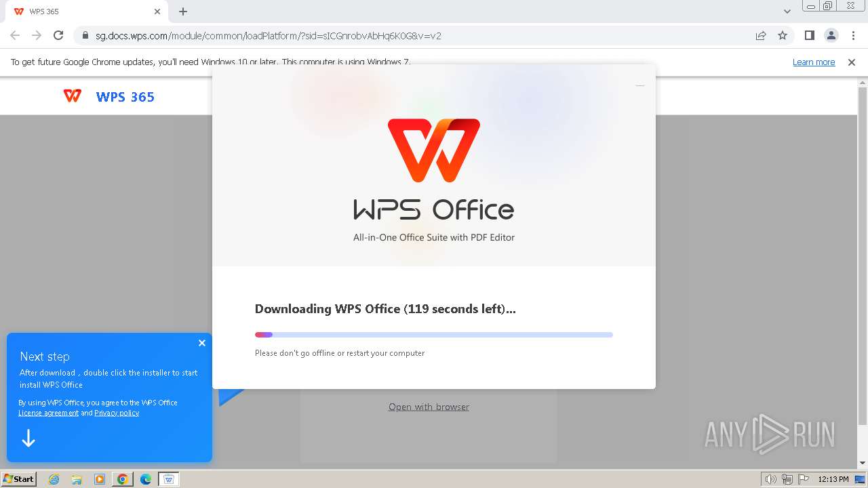This screenshot has width=868, height=488.
Task: Open the License agreement link
Action: (x=48, y=413)
